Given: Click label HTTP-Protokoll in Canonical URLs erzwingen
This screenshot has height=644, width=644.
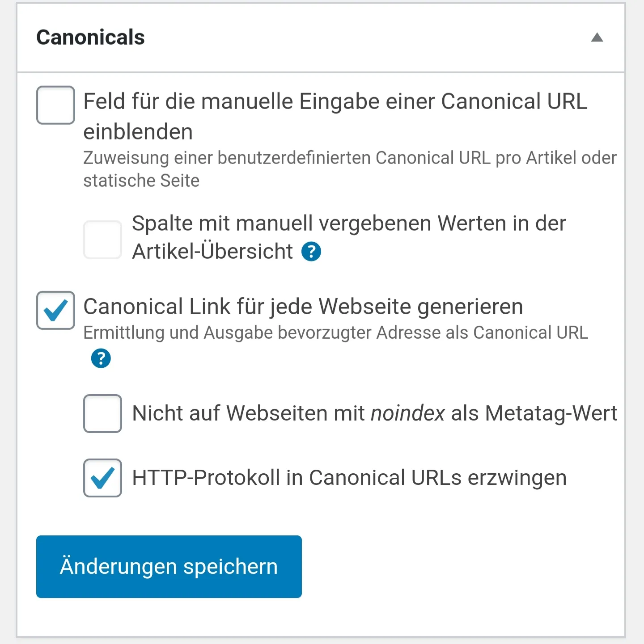Looking at the screenshot, I should click(x=349, y=478).
